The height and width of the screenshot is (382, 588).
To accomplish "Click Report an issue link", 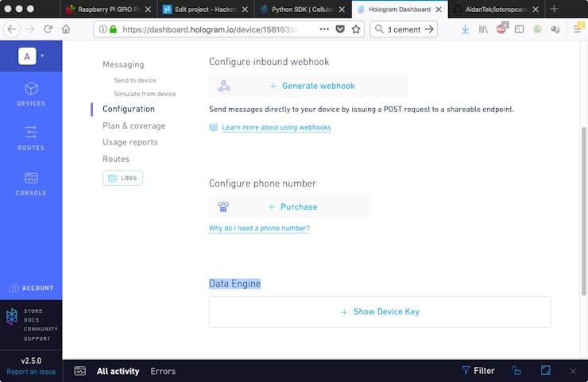I will point(31,372).
